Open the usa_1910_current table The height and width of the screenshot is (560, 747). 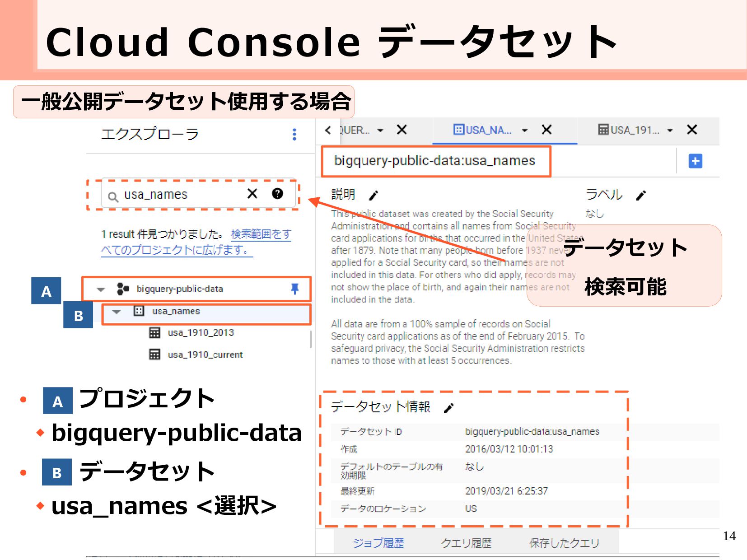coord(205,355)
